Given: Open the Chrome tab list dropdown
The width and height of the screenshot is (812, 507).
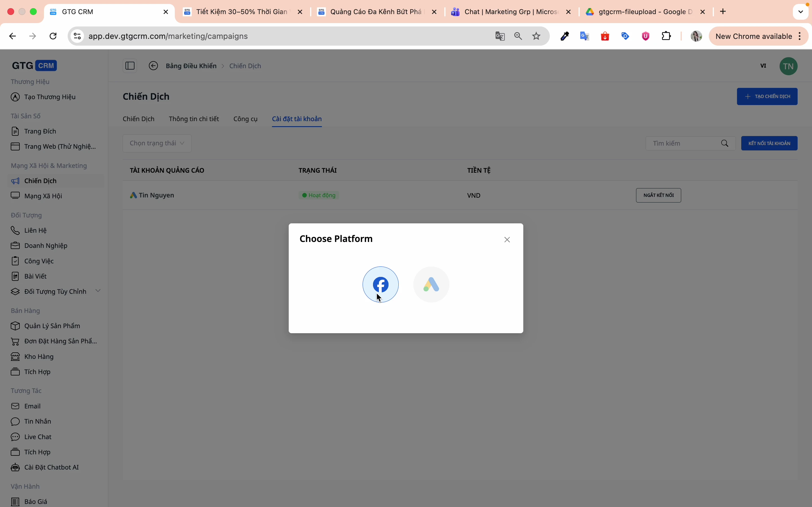Looking at the screenshot, I should click(x=801, y=12).
